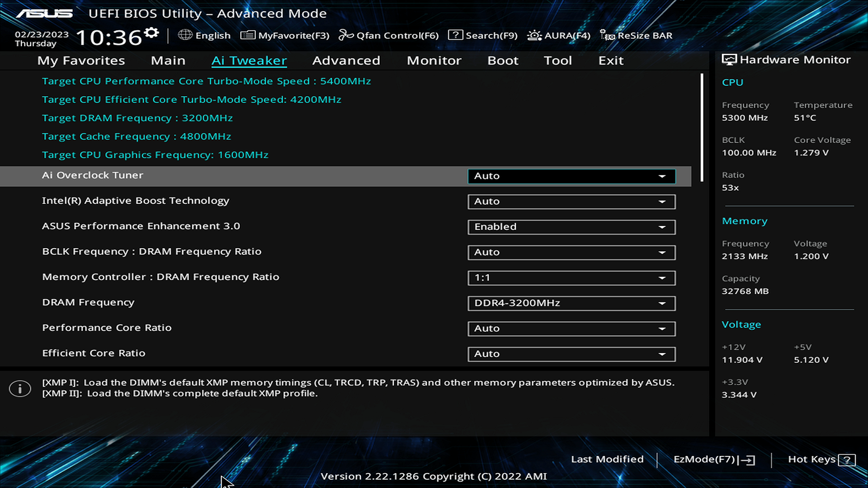Toggle ASUS Performance Enhancement 3.0 setting

point(571,226)
